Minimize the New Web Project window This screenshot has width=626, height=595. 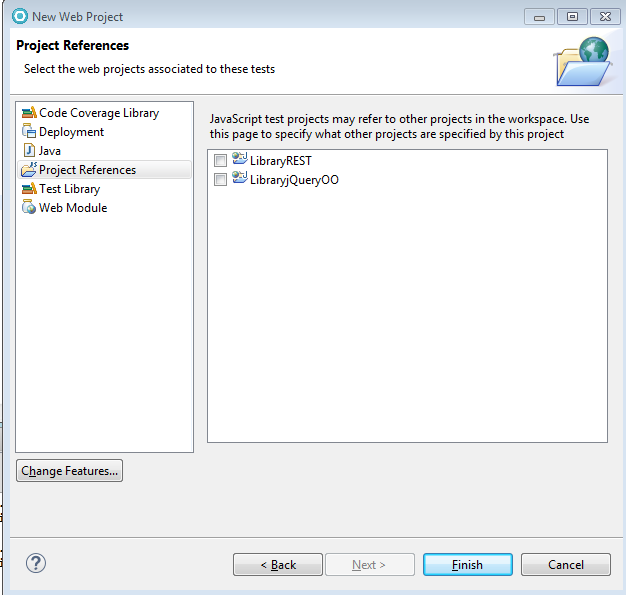click(x=539, y=17)
